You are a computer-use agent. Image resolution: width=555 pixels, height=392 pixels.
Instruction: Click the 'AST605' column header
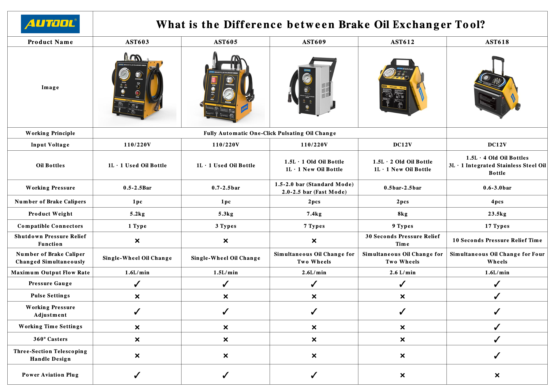tap(225, 42)
